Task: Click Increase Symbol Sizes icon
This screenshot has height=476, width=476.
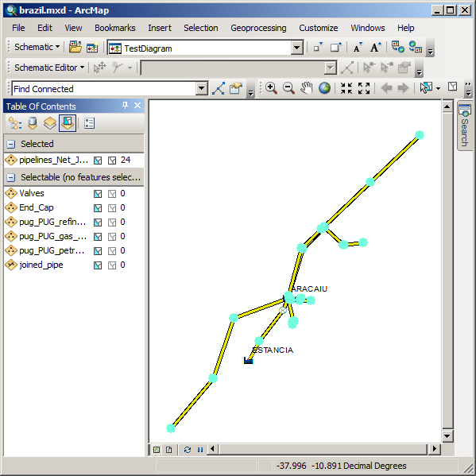Action: [x=336, y=48]
